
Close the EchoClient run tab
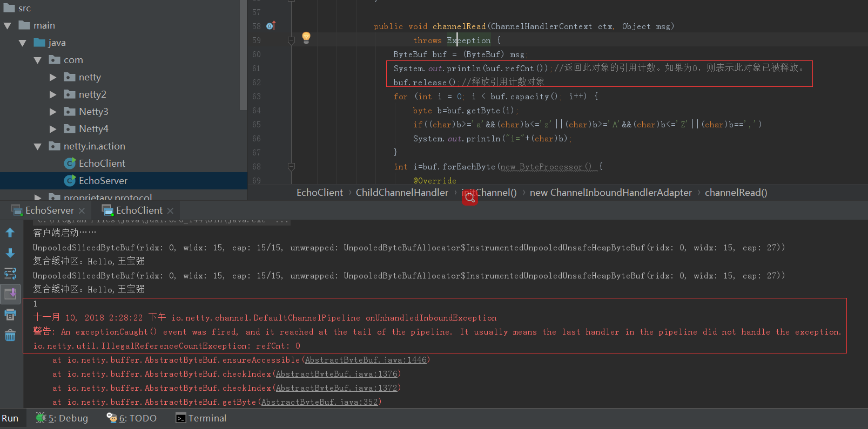point(170,210)
